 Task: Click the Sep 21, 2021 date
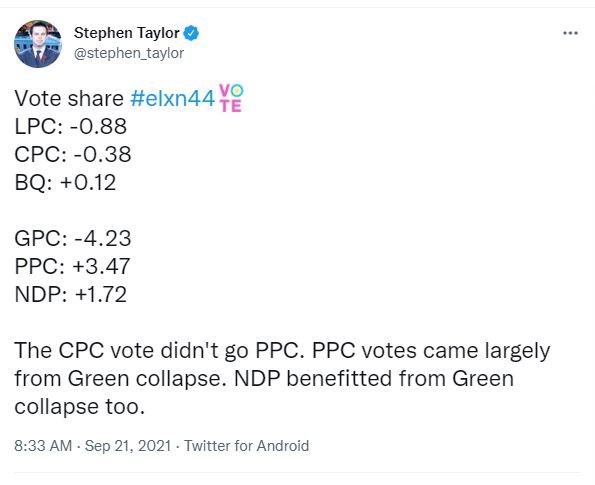click(128, 446)
